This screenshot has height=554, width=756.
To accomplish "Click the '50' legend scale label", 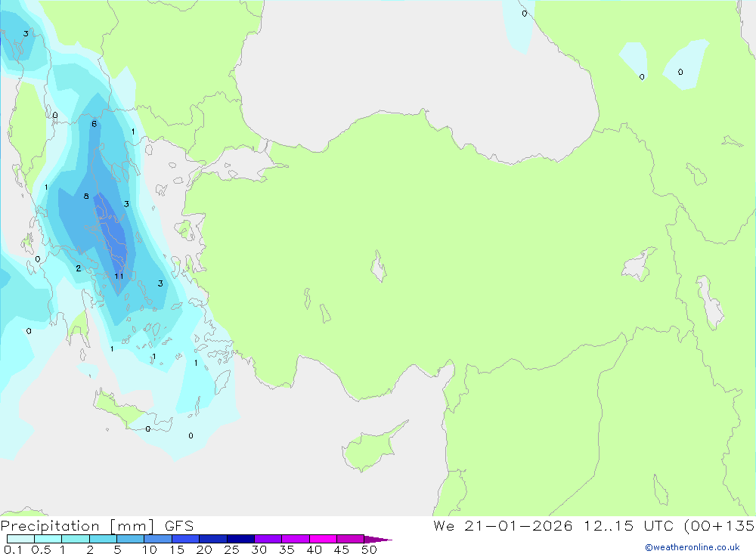I will [369, 549].
